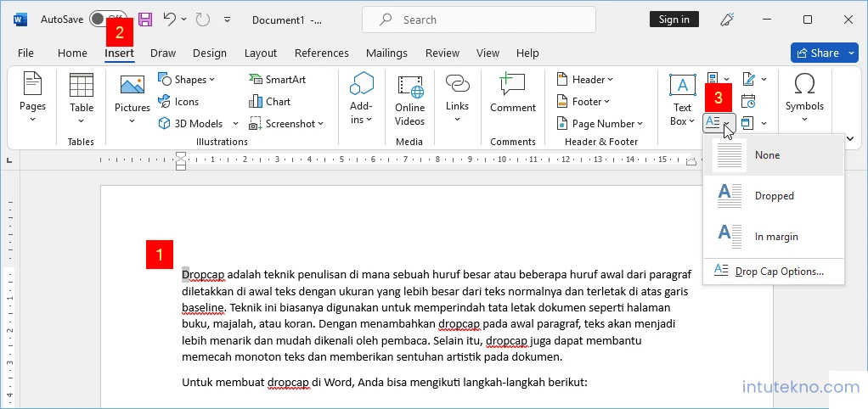Click the Date & Time icon
This screenshot has height=409, width=868.
coord(748,102)
